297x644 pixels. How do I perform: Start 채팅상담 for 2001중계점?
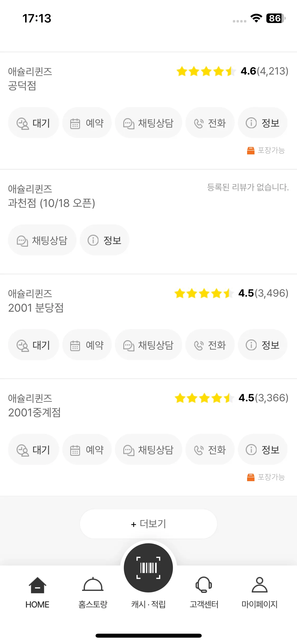tap(148, 449)
